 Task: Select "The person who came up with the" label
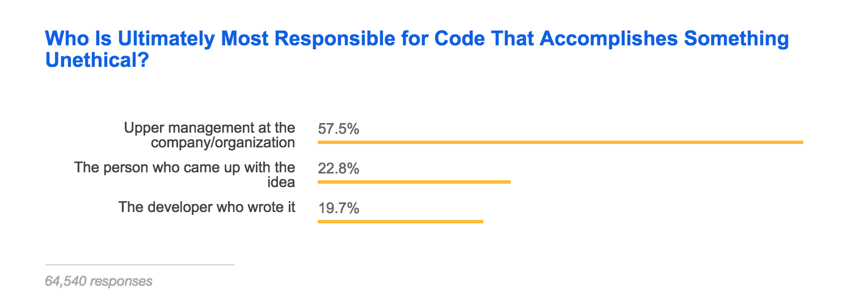click(184, 167)
